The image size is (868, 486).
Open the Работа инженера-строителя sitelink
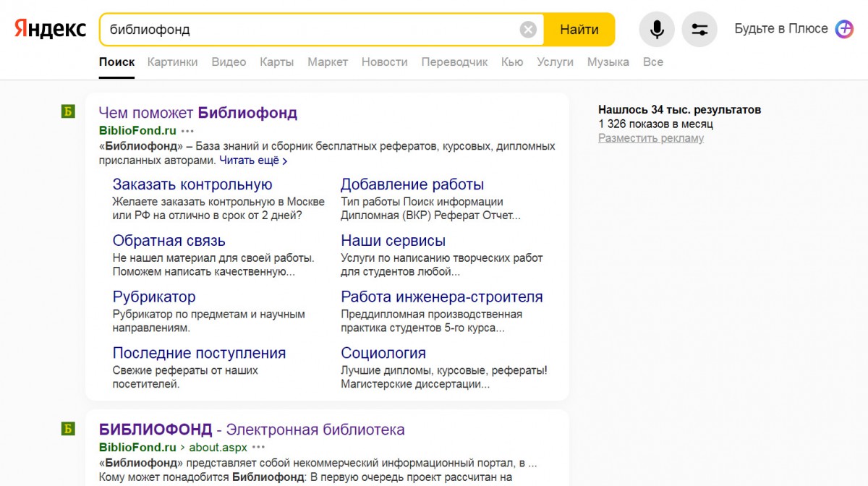(x=442, y=297)
